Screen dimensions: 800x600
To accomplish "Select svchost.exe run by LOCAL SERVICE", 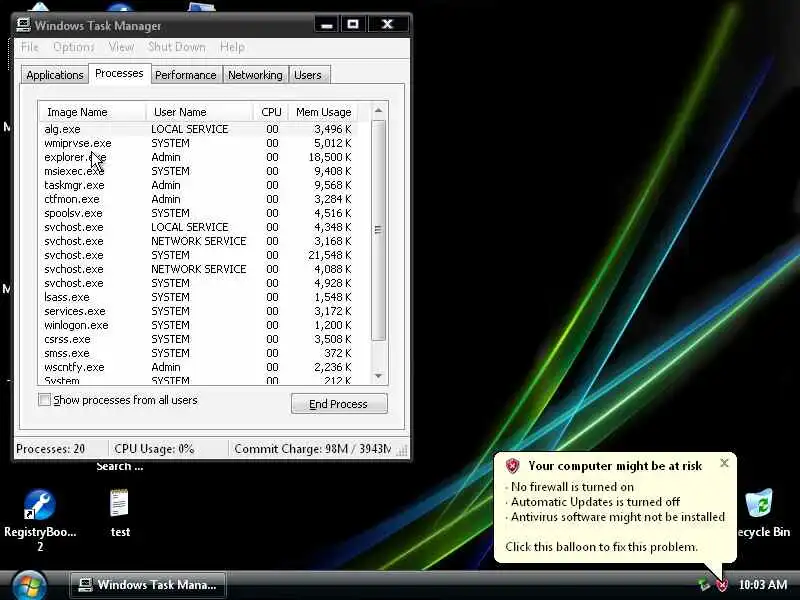I will pyautogui.click(x=198, y=227).
